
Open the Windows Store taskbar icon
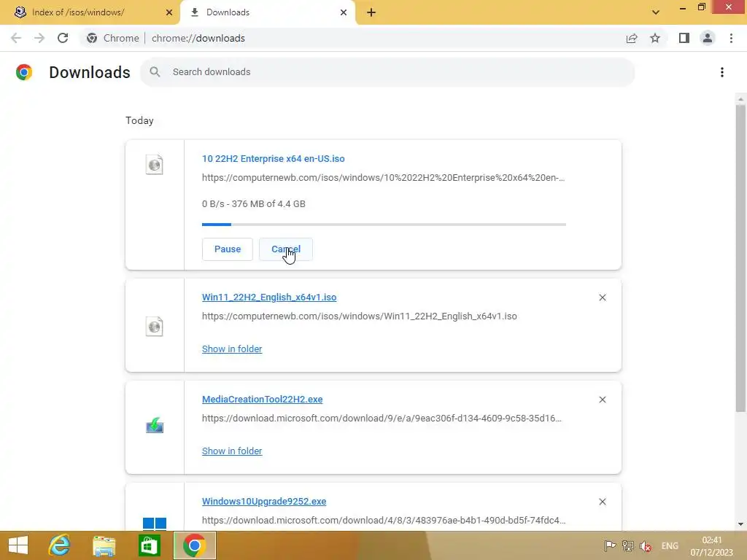click(x=149, y=545)
